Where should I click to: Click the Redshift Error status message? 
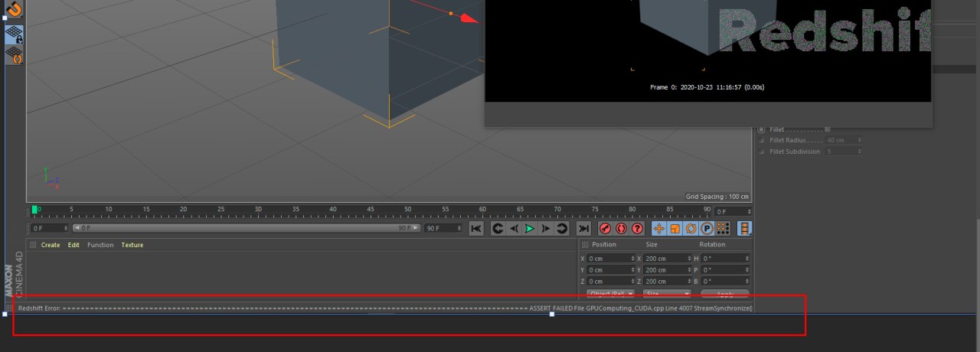click(385, 308)
